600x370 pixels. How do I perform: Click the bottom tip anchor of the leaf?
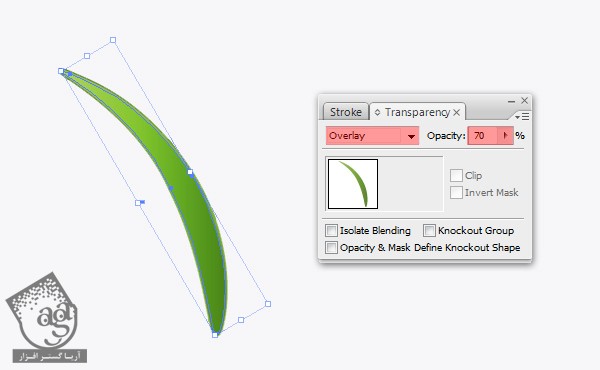(x=215, y=335)
